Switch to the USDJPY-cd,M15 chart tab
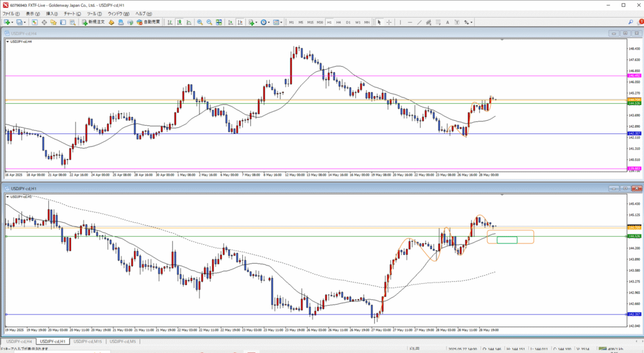Image resolution: width=644 pixels, height=353 pixels. [x=87, y=341]
